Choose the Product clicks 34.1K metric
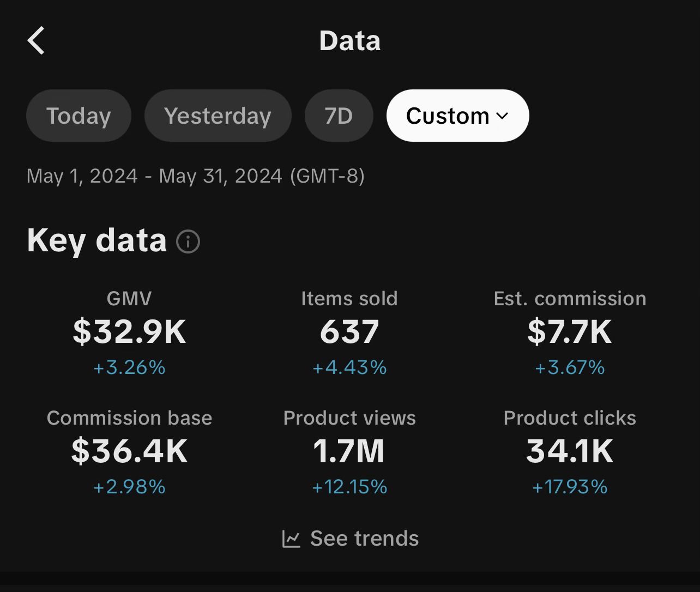This screenshot has height=592, width=700. click(x=570, y=451)
